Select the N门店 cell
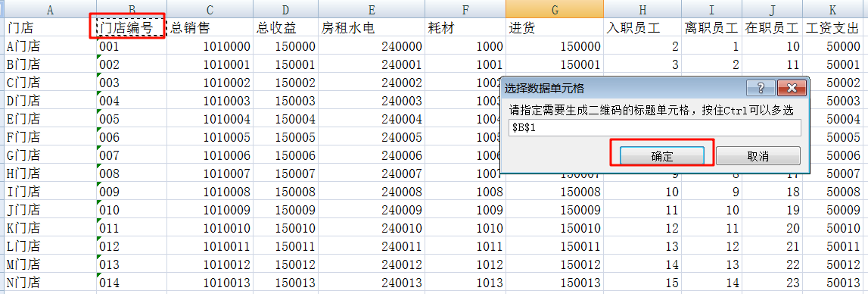 [51, 283]
